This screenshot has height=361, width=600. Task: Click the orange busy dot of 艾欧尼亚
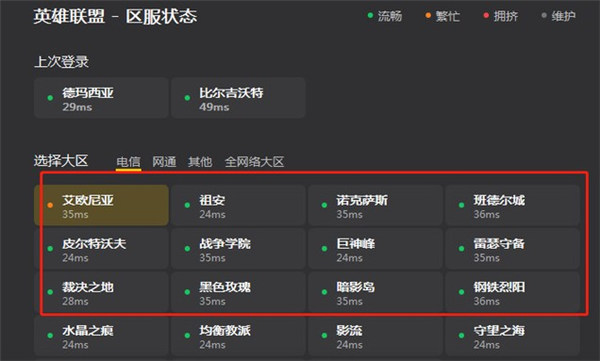tap(50, 205)
